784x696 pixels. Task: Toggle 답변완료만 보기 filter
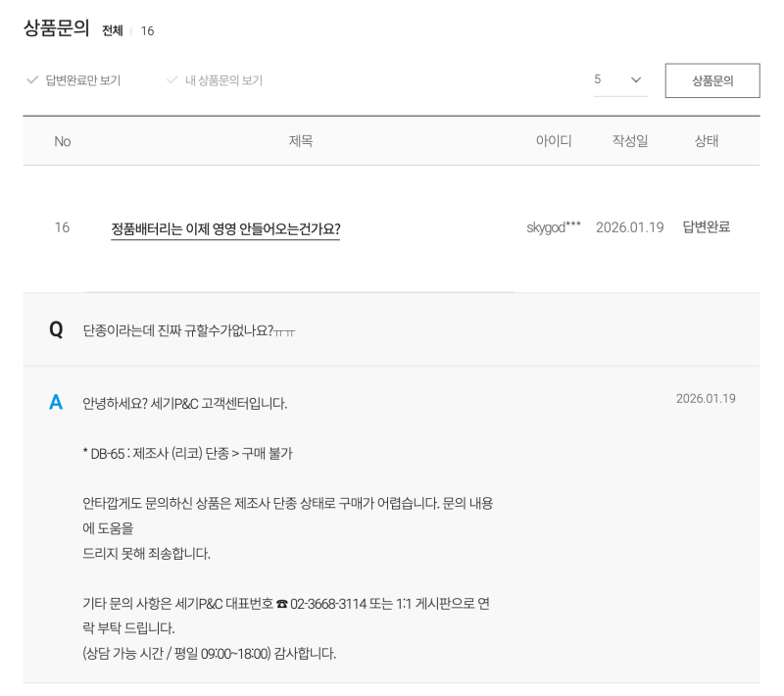pyautogui.click(x=73, y=80)
